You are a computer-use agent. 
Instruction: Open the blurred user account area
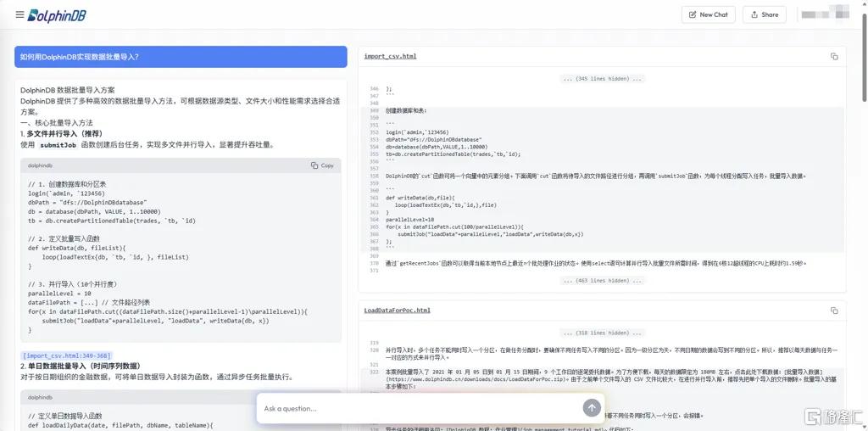(x=824, y=14)
